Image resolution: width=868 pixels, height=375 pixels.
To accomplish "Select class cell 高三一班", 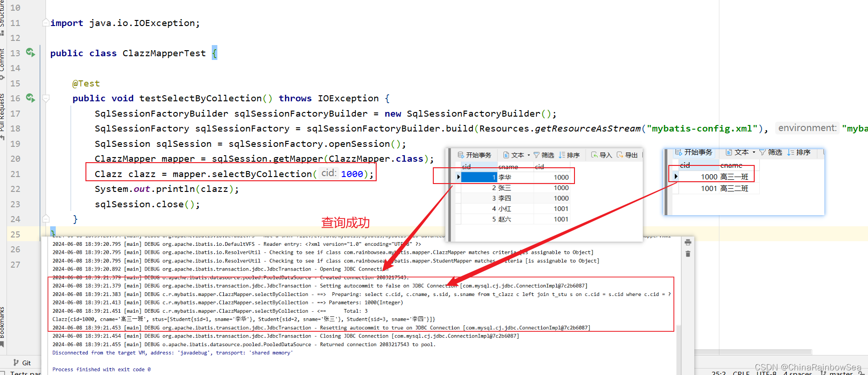I will point(738,177).
